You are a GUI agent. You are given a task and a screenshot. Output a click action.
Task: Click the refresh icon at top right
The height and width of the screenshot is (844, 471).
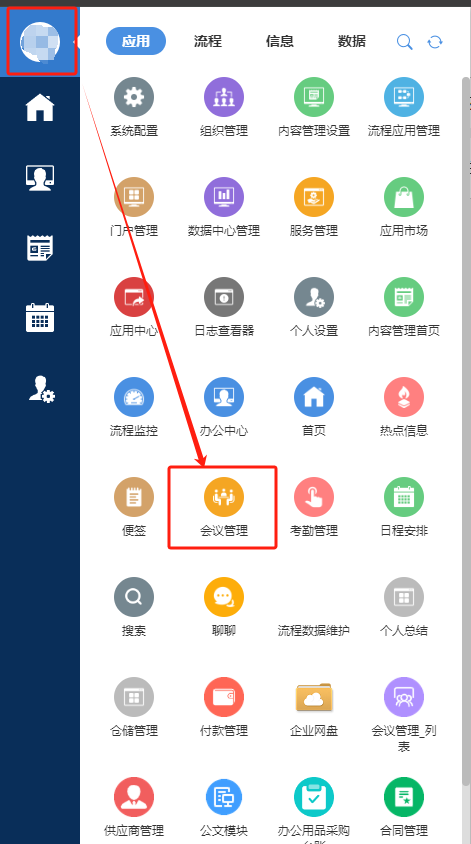pyautogui.click(x=435, y=42)
